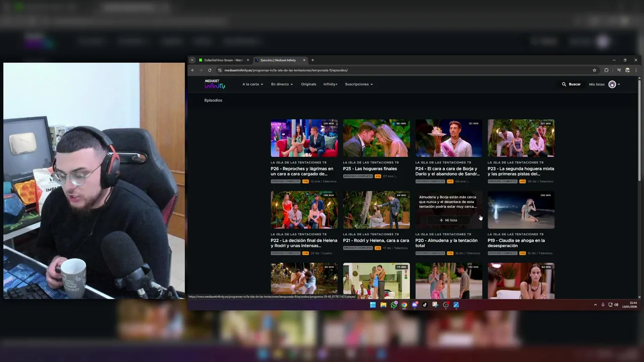
Task: Expand the profile dropdown arrow
Action: [619, 84]
